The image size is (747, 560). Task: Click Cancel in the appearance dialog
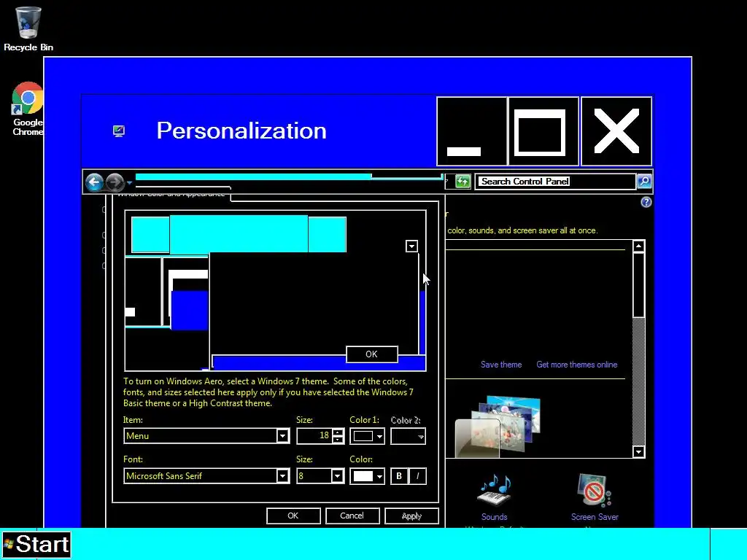point(352,516)
